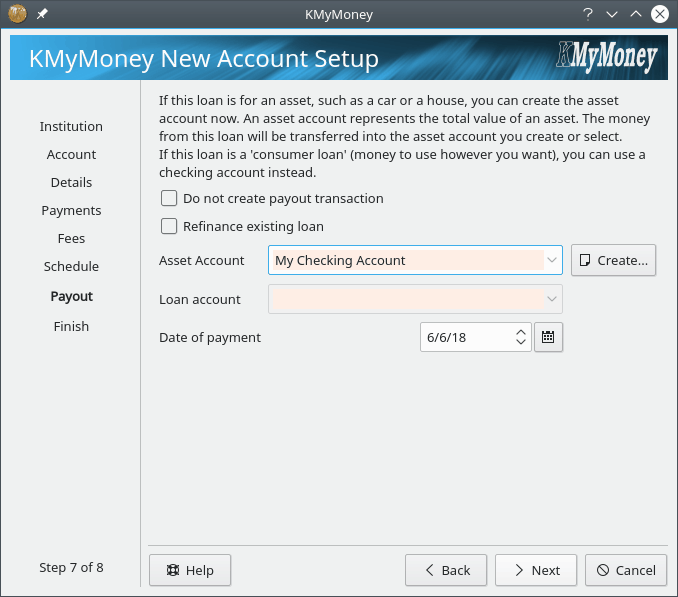
Task: Increase date with the up spinner arrow
Action: pos(521,332)
